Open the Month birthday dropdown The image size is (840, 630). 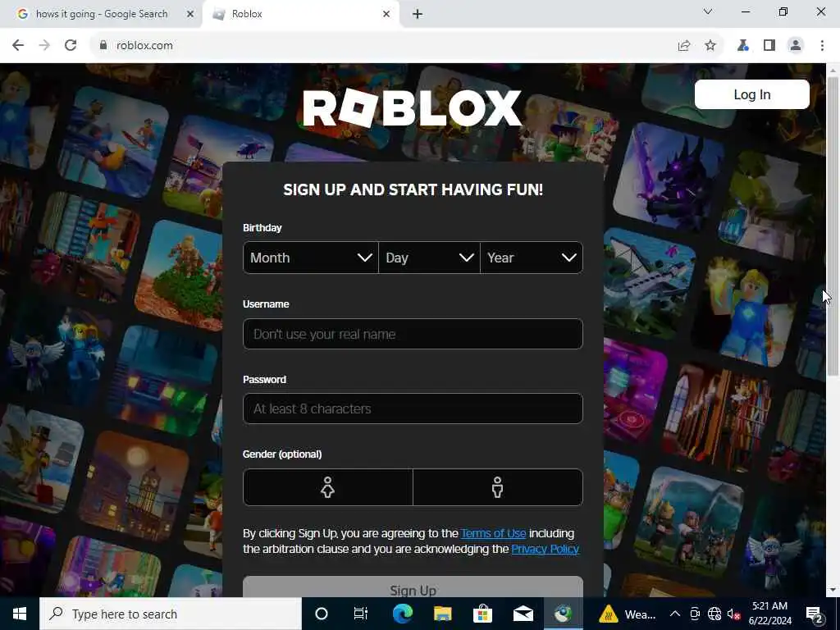coord(311,258)
